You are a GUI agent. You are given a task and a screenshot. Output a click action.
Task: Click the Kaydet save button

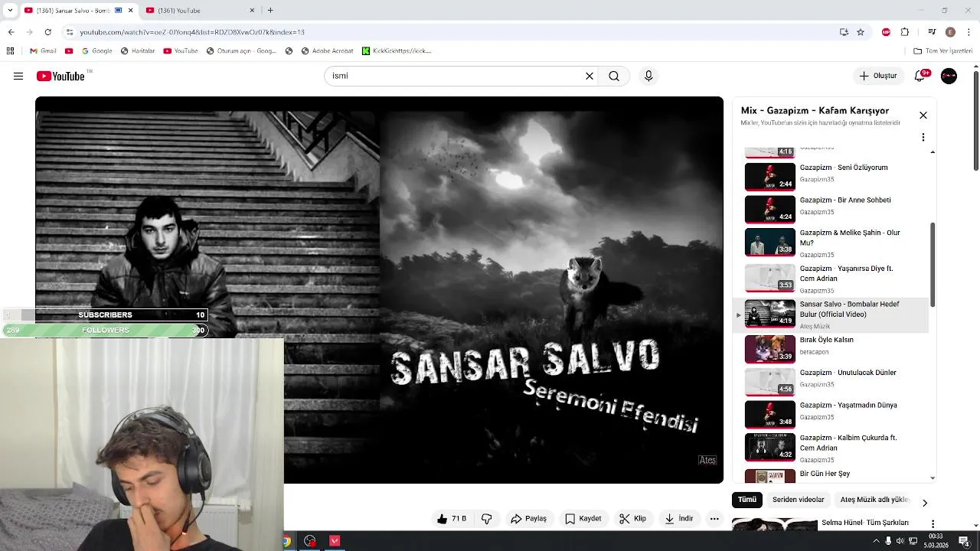click(583, 519)
